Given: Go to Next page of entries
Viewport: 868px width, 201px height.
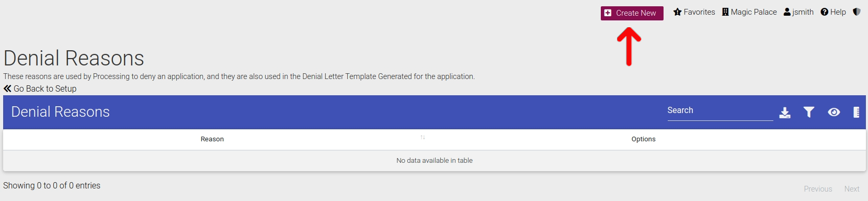Looking at the screenshot, I should pos(852,189).
